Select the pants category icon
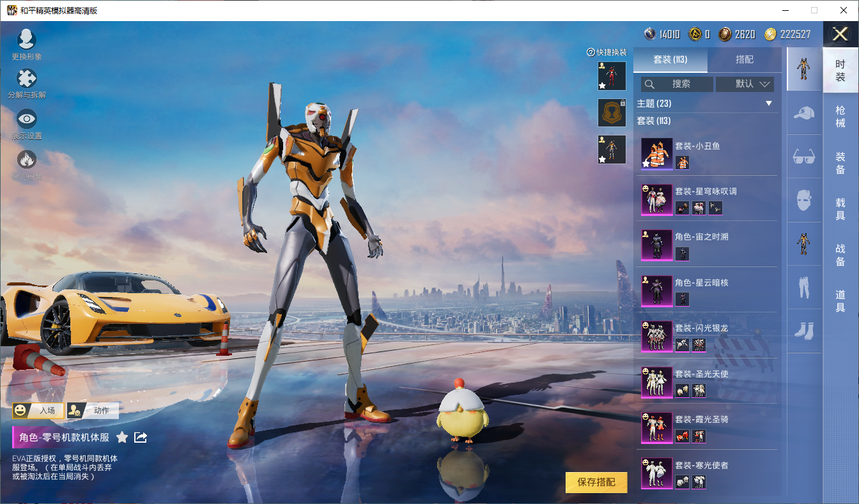The width and height of the screenshot is (859, 504). coord(804,287)
